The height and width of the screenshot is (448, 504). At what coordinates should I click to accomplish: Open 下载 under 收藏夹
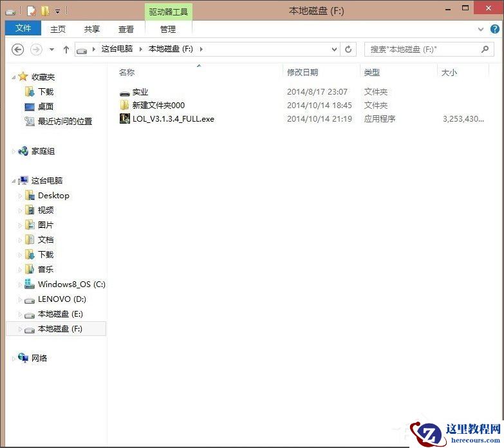pos(46,91)
